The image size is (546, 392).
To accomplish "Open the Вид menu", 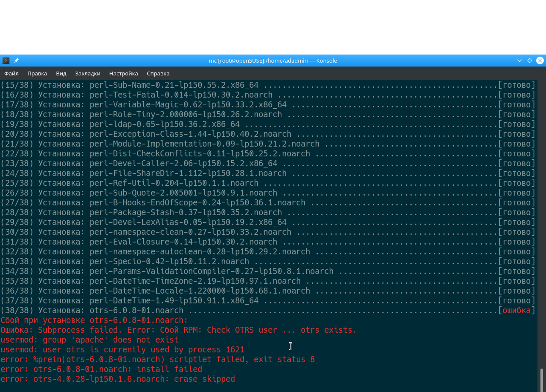I will click(x=61, y=73).
